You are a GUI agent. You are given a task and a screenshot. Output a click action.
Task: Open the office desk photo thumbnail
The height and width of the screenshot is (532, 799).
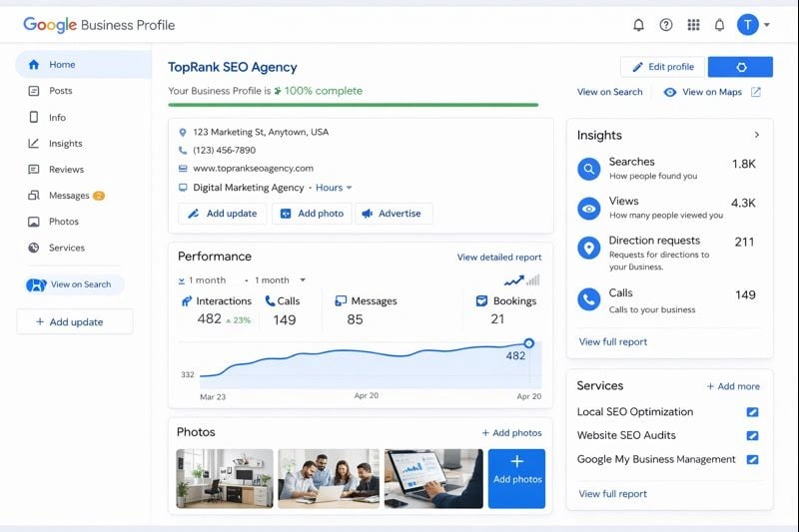(x=225, y=478)
